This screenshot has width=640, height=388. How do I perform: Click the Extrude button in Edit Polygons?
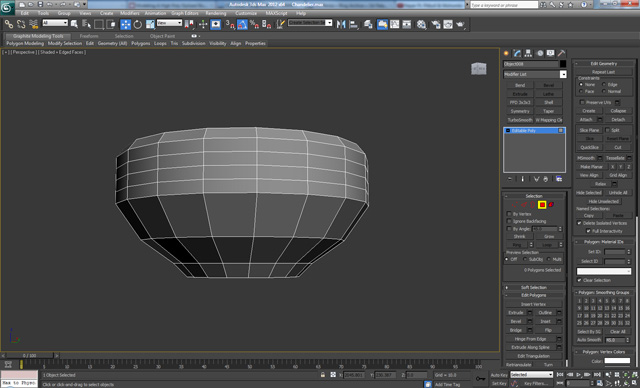[x=516, y=313]
